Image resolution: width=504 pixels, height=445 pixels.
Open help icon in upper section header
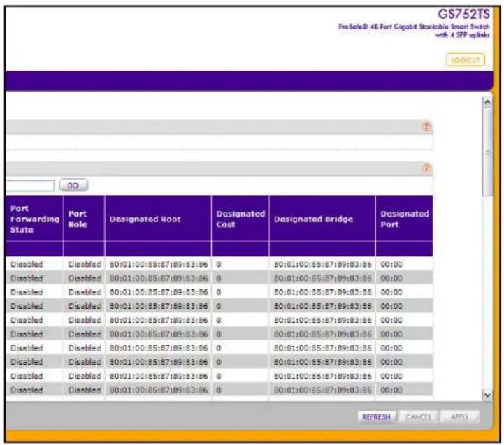[426, 126]
